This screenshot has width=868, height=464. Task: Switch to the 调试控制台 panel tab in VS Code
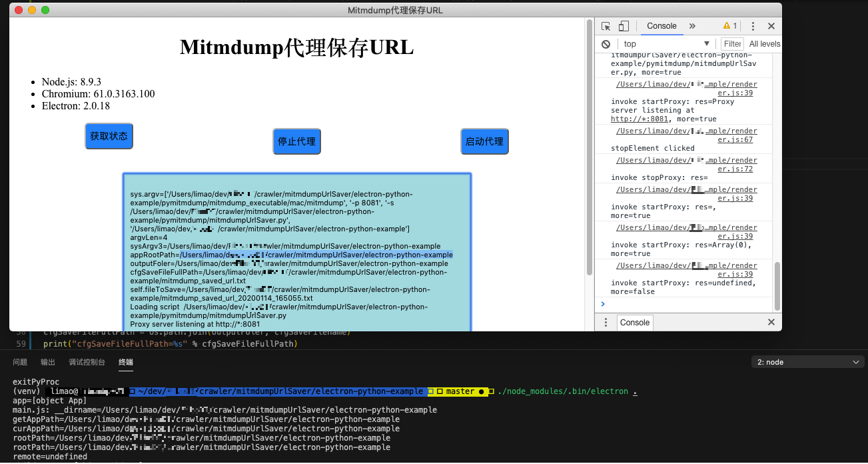point(87,362)
